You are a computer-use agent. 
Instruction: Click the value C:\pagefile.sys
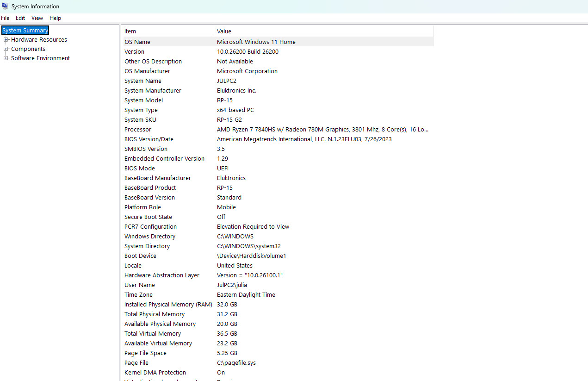pos(236,363)
